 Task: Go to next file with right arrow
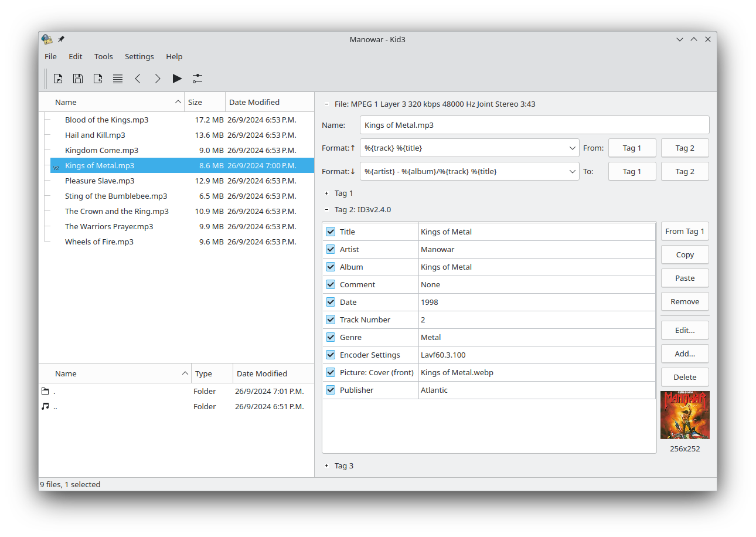coord(157,79)
